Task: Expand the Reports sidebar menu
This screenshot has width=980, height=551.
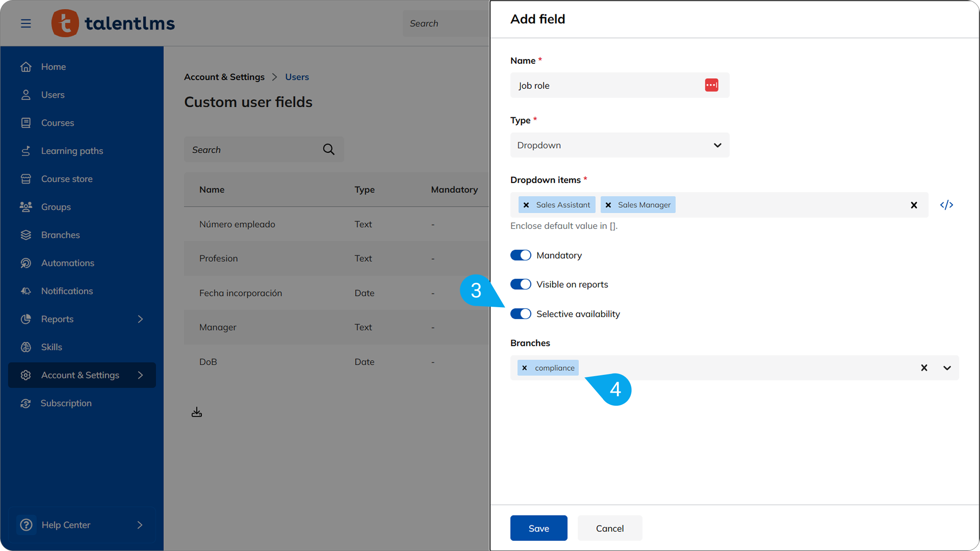Action: click(140, 319)
